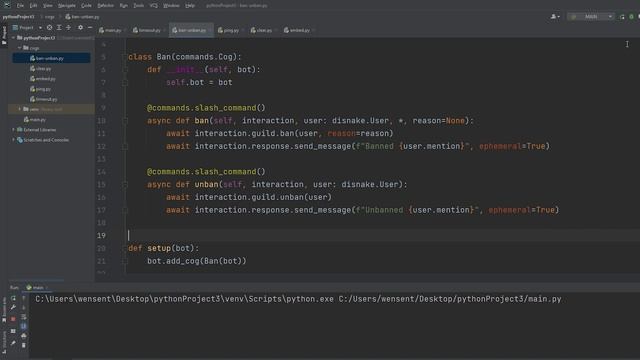640x360 pixels.
Task: Click the red Stop icon in Run panel
Action: pos(13,319)
